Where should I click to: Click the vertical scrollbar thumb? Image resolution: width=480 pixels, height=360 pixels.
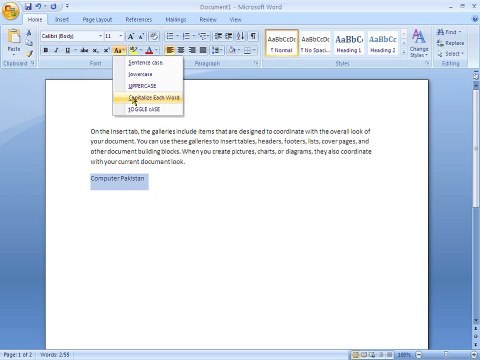(x=476, y=148)
